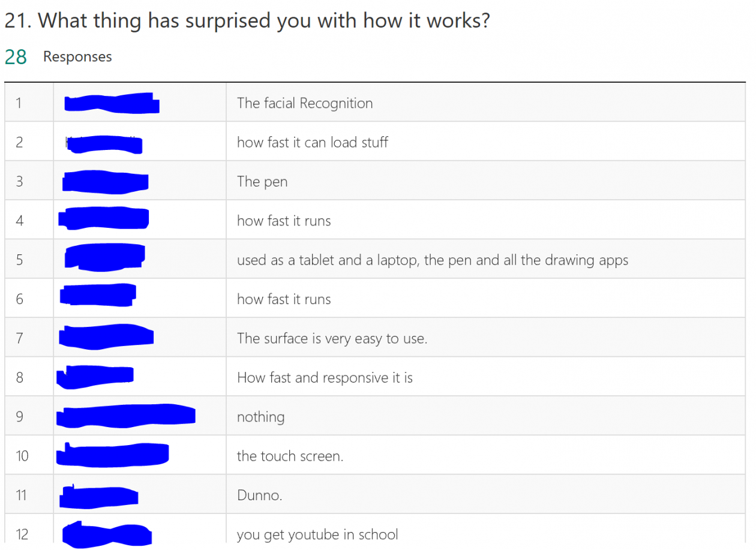Click the 'Dunno.' response
The height and width of the screenshot is (550, 756).
click(x=260, y=495)
